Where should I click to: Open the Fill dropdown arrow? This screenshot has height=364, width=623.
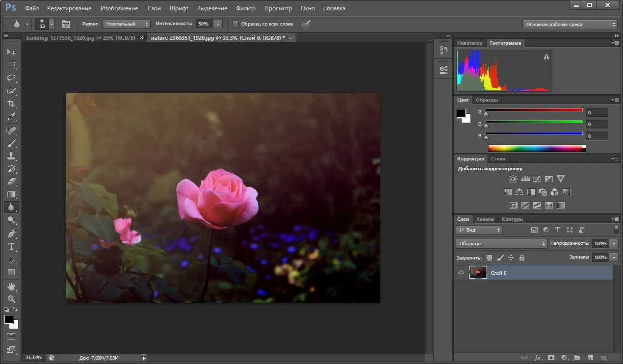pyautogui.click(x=614, y=257)
